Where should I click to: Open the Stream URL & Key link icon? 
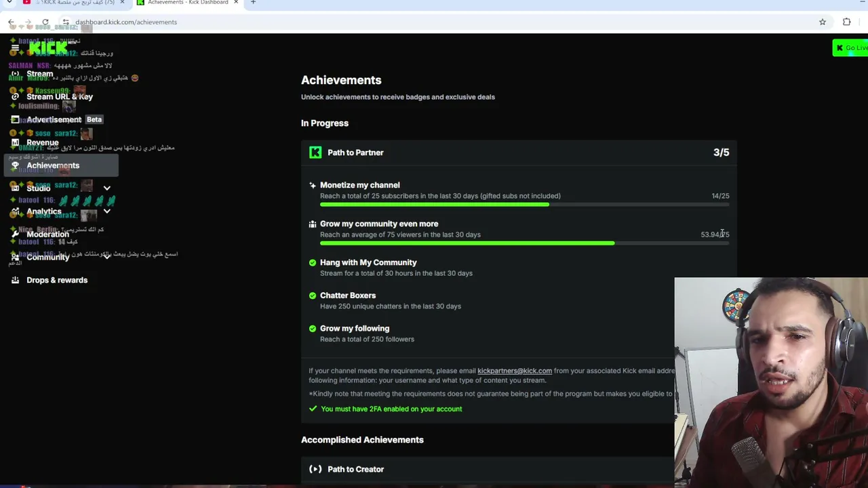click(15, 97)
